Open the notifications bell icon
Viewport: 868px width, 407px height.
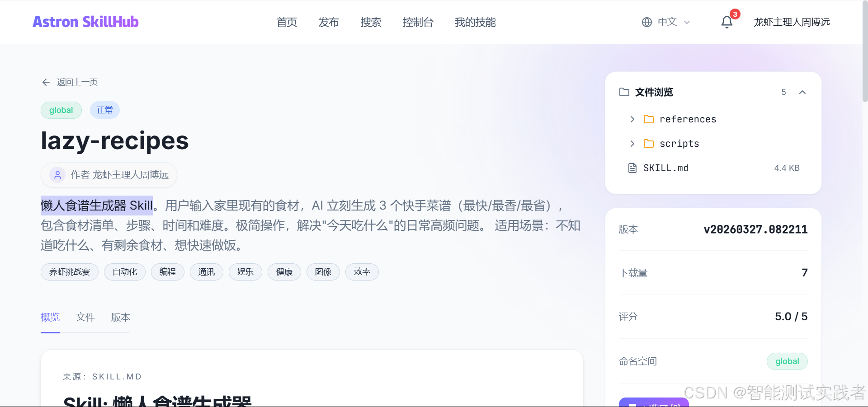click(726, 22)
